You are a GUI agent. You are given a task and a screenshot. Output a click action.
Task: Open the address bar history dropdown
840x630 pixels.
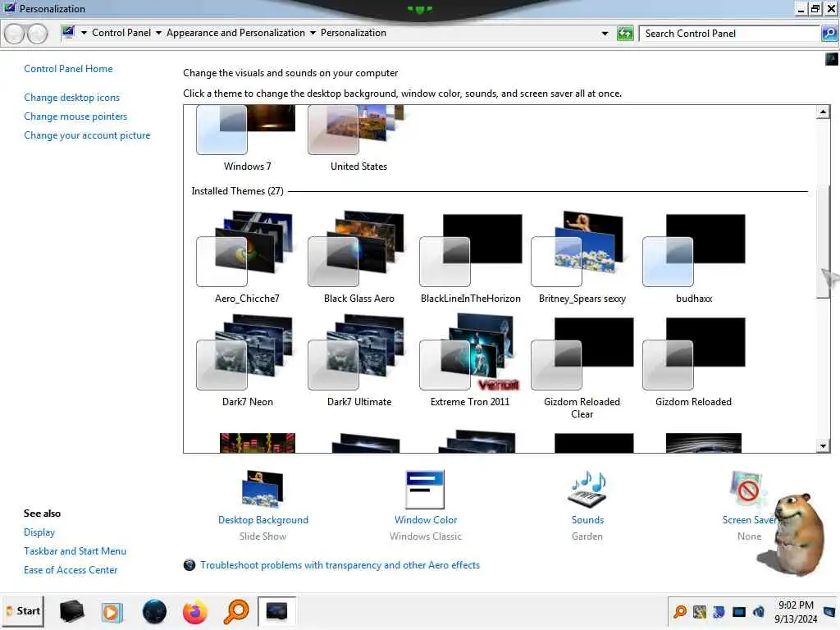(605, 33)
